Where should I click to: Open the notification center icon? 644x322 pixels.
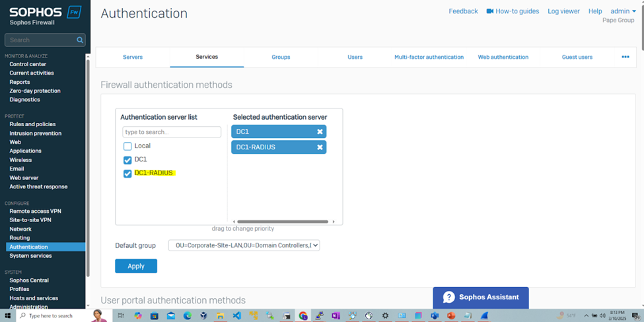[x=635, y=315]
